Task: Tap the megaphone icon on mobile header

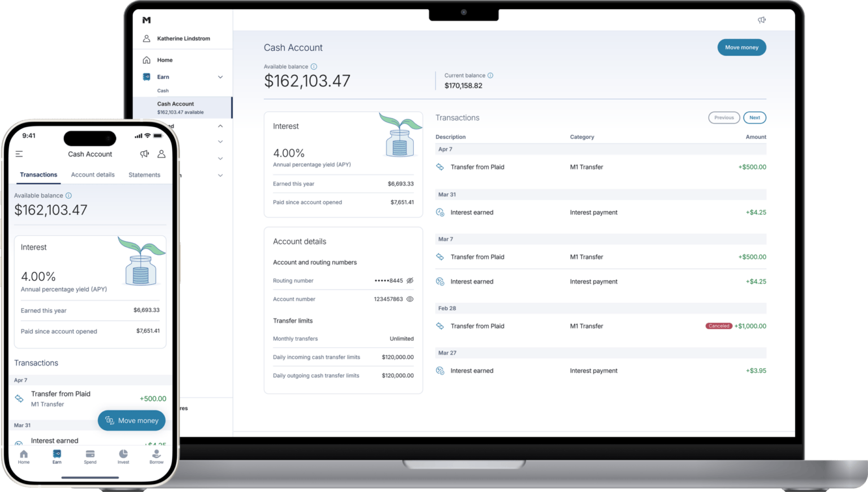Action: click(x=145, y=154)
